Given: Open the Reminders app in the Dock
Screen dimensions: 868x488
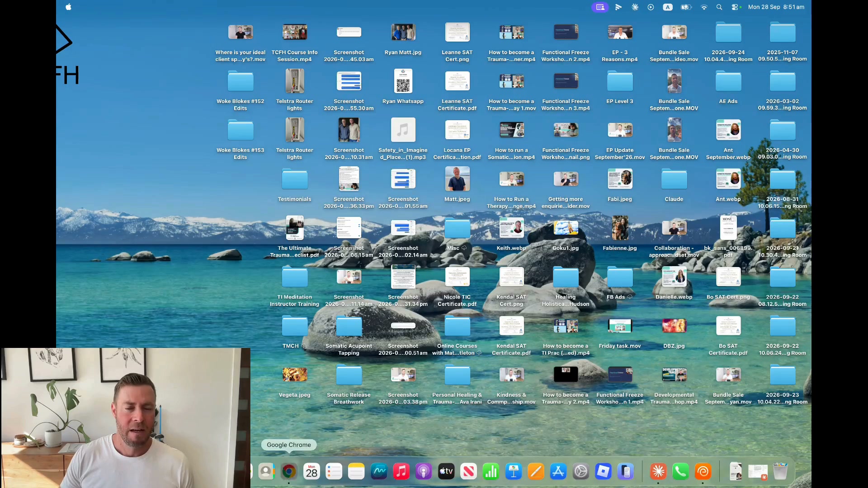Looking at the screenshot, I should (334, 472).
